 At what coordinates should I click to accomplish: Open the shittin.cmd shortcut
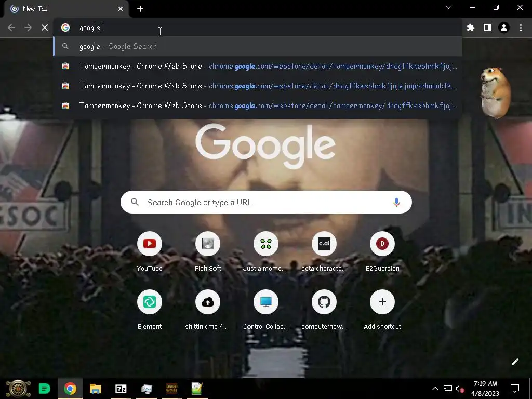click(208, 310)
